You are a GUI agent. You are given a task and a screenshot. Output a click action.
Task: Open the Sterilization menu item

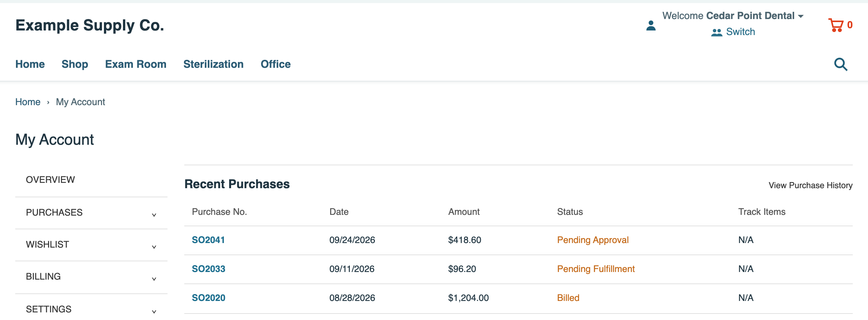[214, 64]
